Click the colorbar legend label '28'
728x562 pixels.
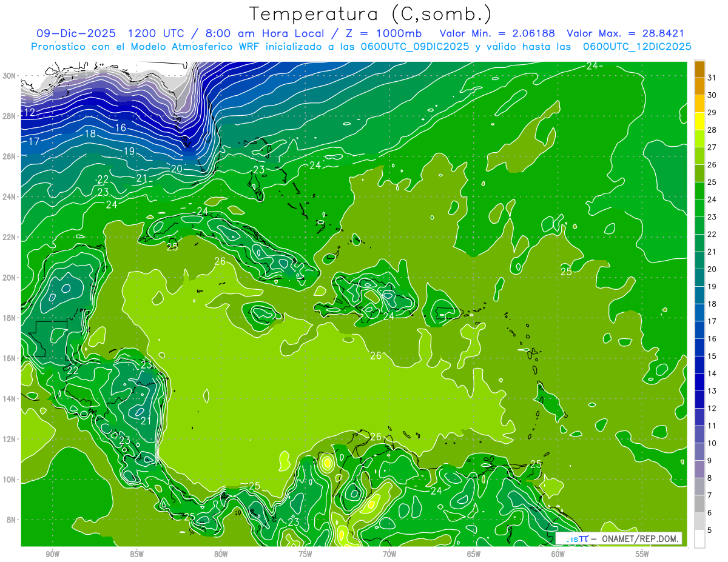[x=712, y=130]
